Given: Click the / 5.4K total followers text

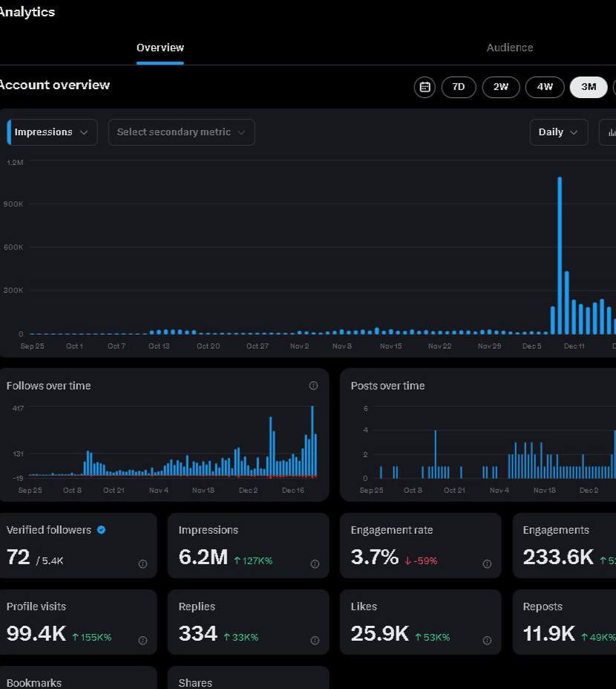Looking at the screenshot, I should pos(50,561).
